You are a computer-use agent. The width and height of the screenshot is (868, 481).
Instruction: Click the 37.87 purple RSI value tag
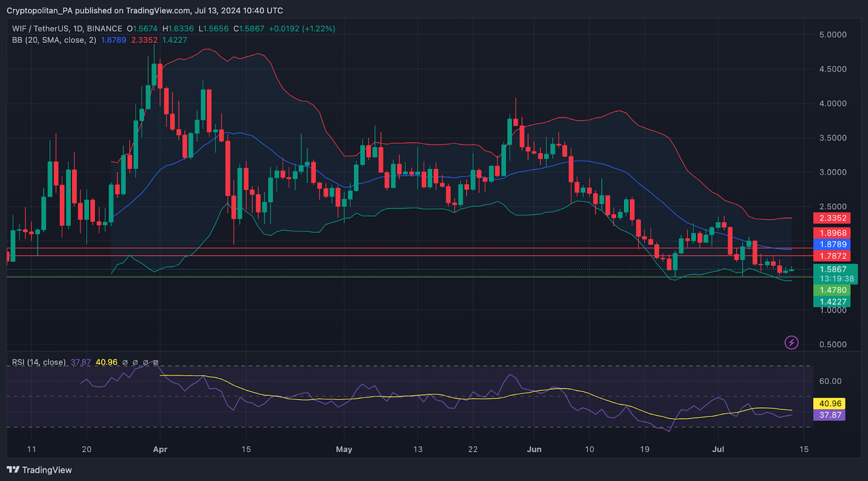tap(829, 415)
